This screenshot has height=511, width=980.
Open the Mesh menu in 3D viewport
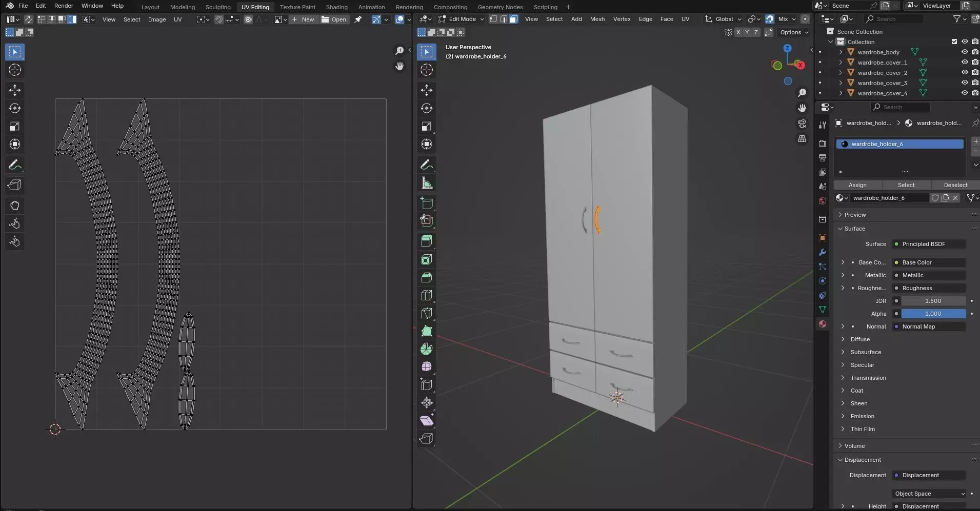(x=597, y=19)
